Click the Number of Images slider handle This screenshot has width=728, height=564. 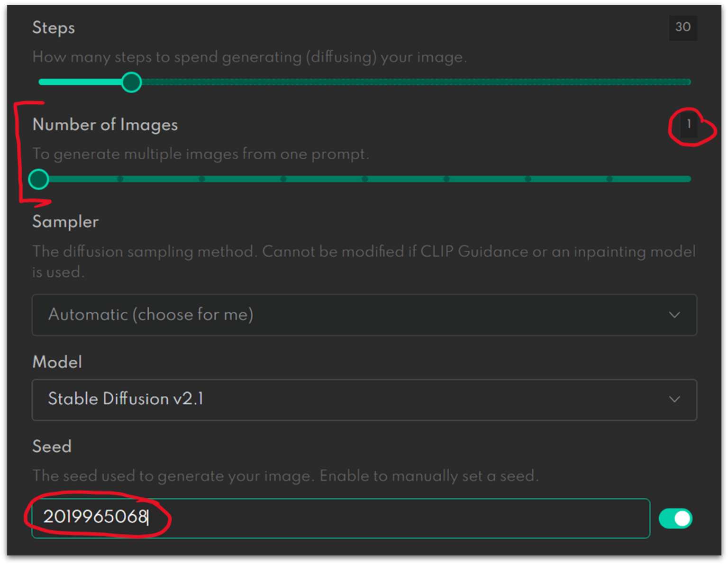tap(38, 179)
